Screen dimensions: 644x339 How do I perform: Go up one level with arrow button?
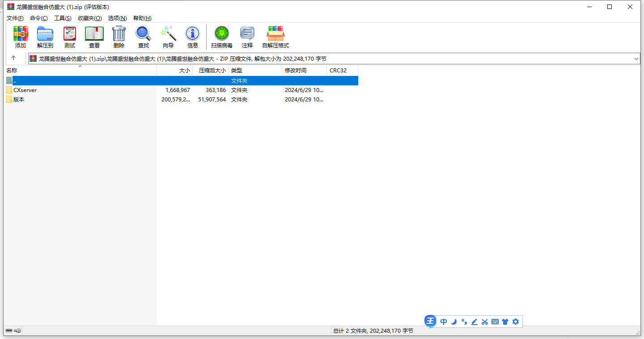(x=13, y=58)
